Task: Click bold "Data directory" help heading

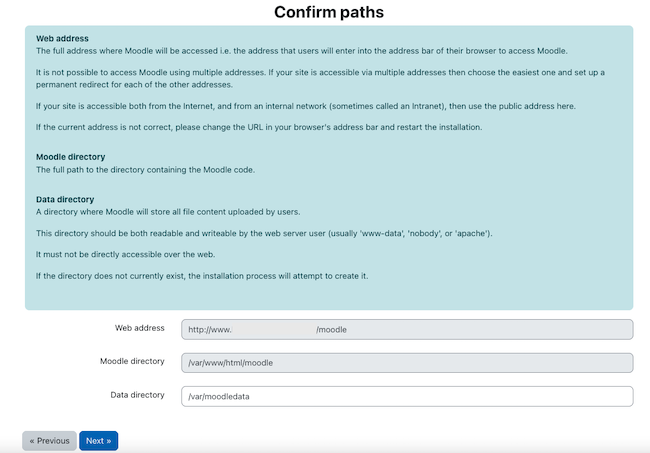Action: tap(65, 199)
